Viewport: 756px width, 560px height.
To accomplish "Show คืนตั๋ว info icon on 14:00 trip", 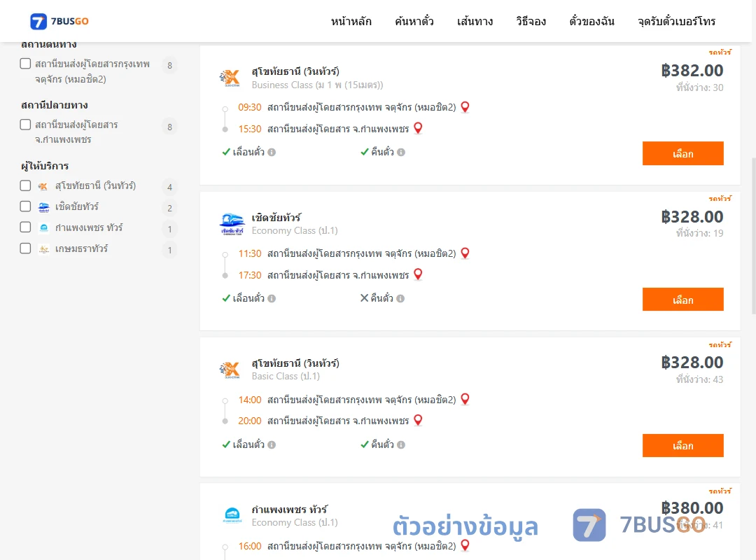I will coord(401,444).
